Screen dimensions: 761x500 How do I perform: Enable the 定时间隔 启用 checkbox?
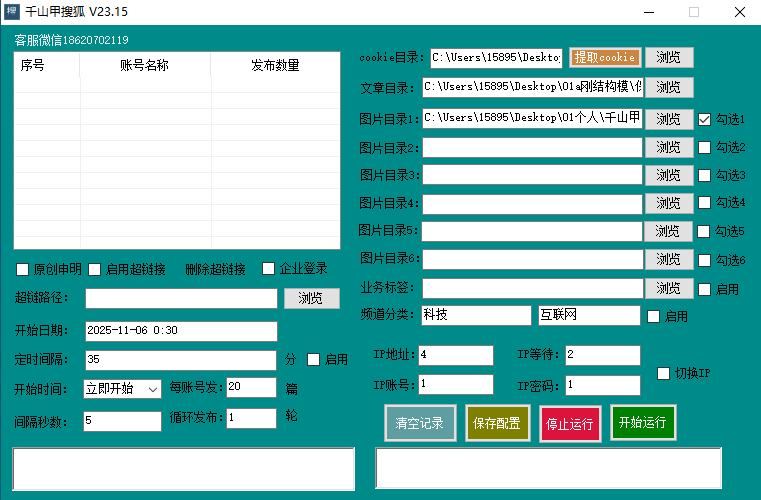[314, 359]
